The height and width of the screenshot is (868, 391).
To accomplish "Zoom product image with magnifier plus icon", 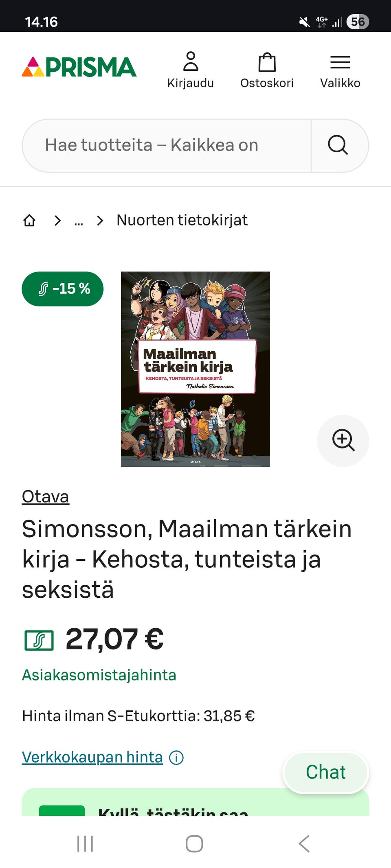I will click(x=343, y=440).
